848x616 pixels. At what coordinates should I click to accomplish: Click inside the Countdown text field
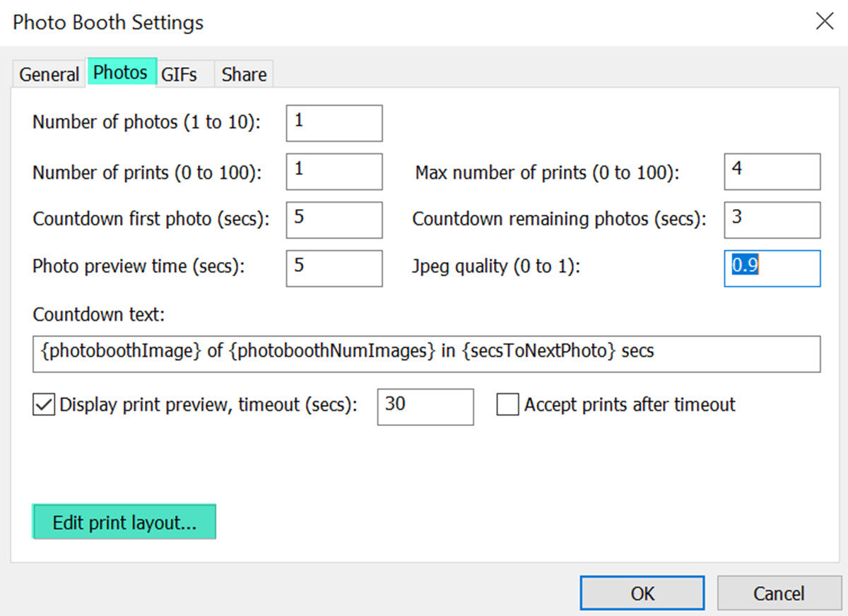click(x=426, y=353)
